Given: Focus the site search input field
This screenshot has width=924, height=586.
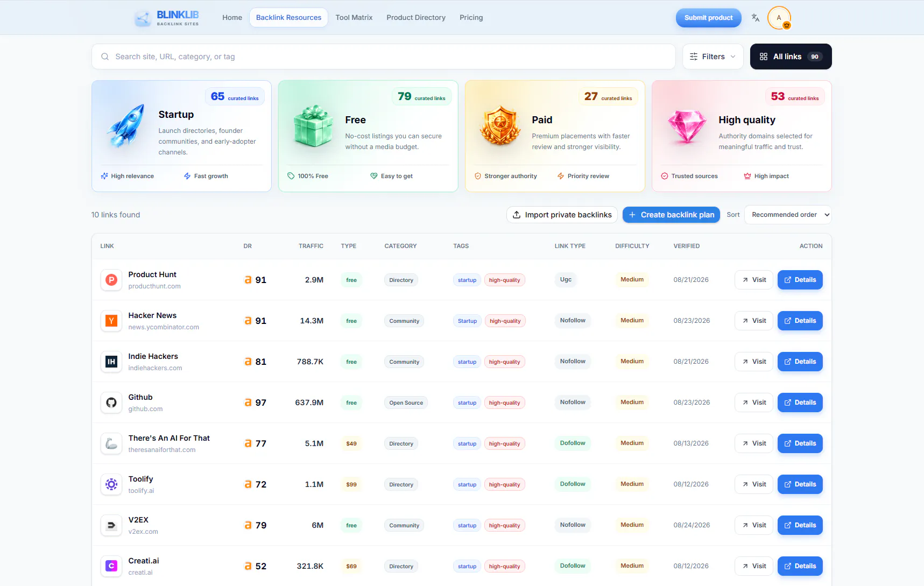Looking at the screenshot, I should 384,57.
